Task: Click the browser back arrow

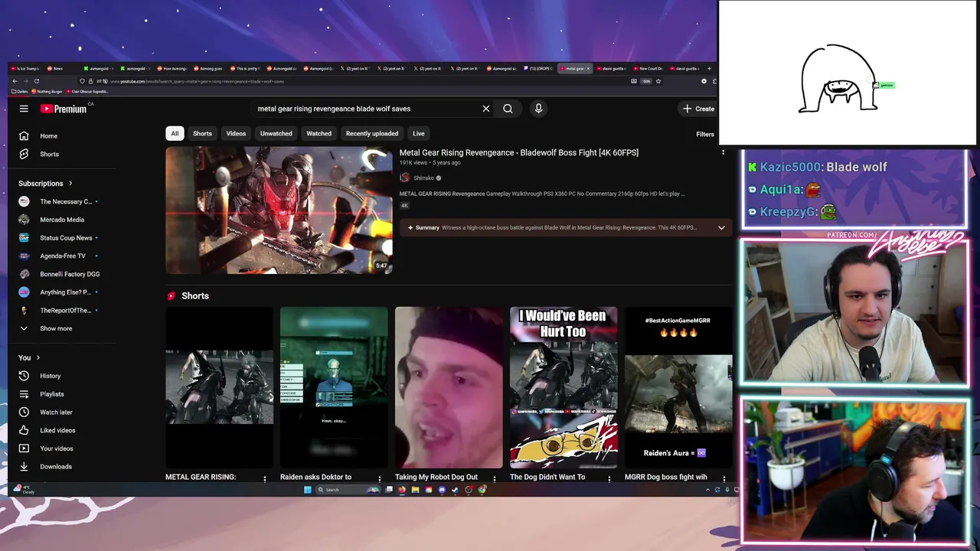Action: (x=15, y=81)
